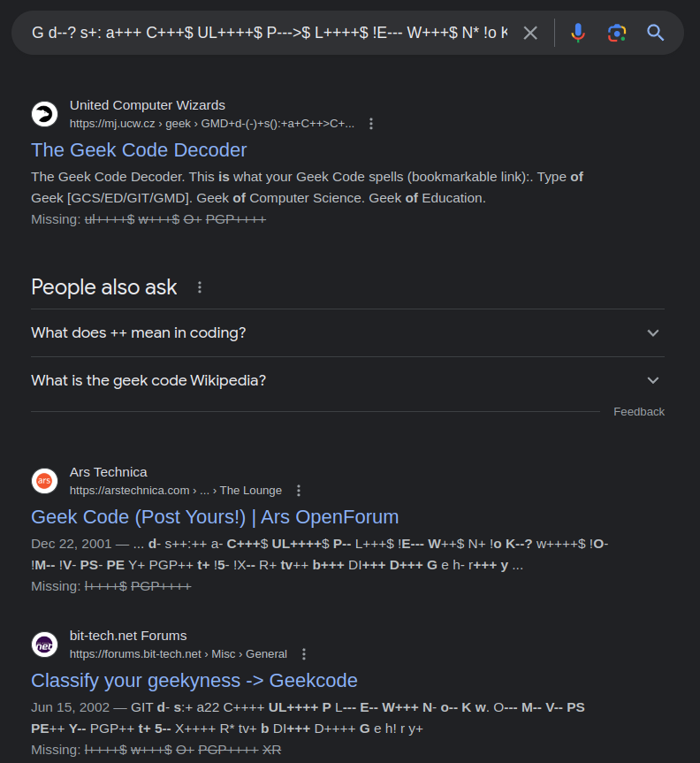Open "Classify your geekyness -> Geekcode" result
Image resolution: width=700 pixels, height=763 pixels.
[x=194, y=680]
